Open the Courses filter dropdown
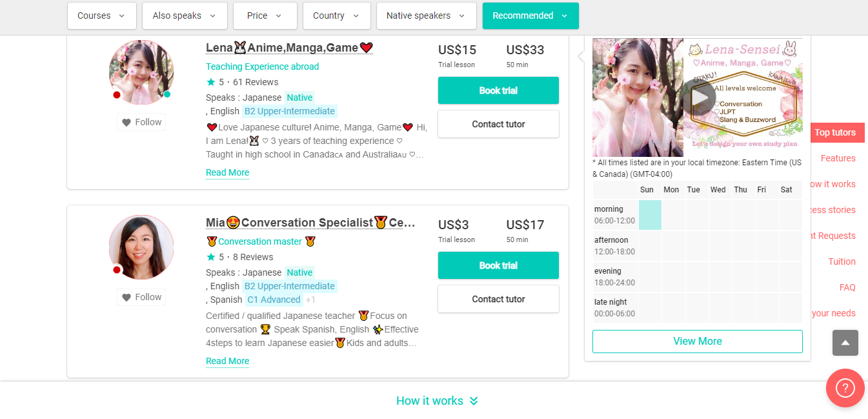The height and width of the screenshot is (419, 868). point(101,16)
